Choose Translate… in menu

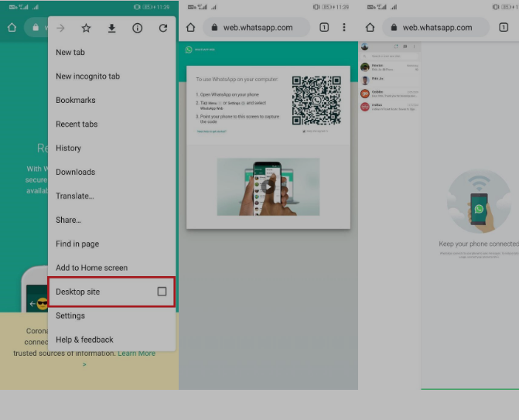click(111, 196)
